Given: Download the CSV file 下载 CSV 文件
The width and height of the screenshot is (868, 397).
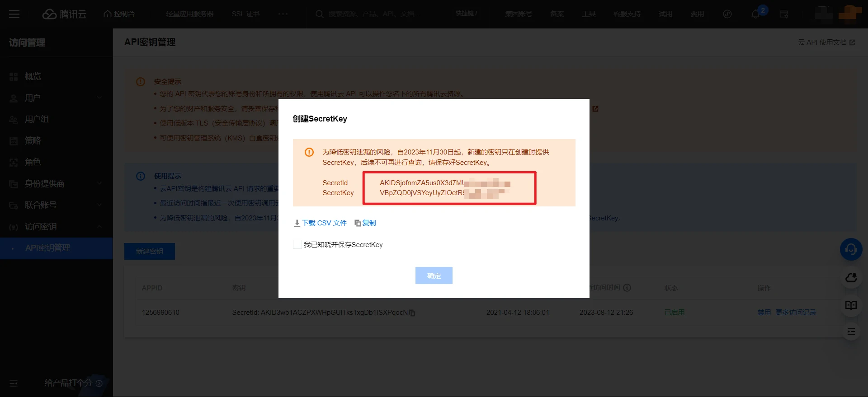Looking at the screenshot, I should [x=321, y=223].
